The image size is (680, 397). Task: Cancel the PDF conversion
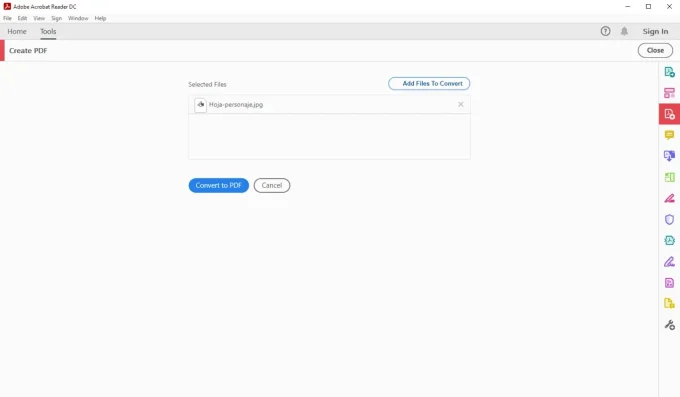click(x=272, y=185)
